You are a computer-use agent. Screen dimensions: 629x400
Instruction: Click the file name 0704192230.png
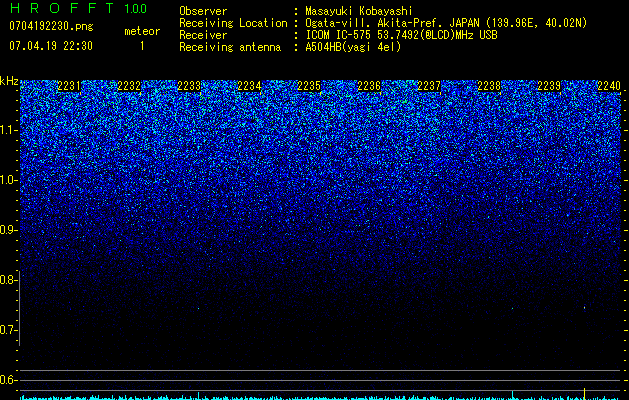[51, 26]
